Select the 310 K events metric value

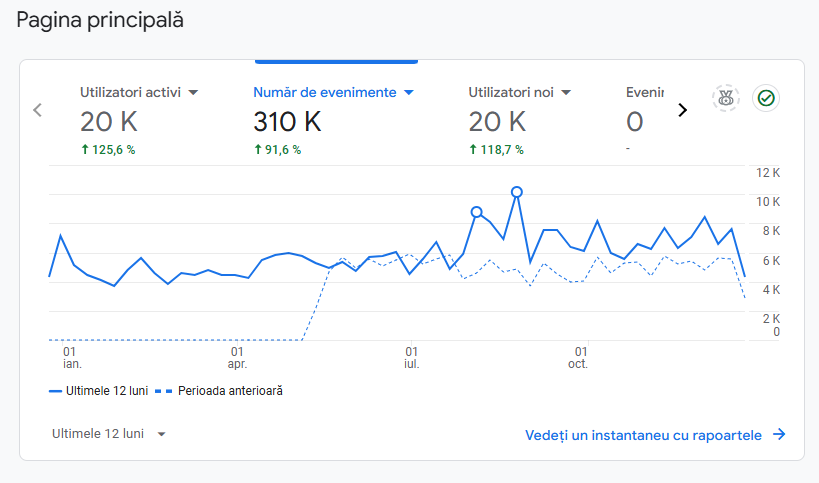[287, 122]
